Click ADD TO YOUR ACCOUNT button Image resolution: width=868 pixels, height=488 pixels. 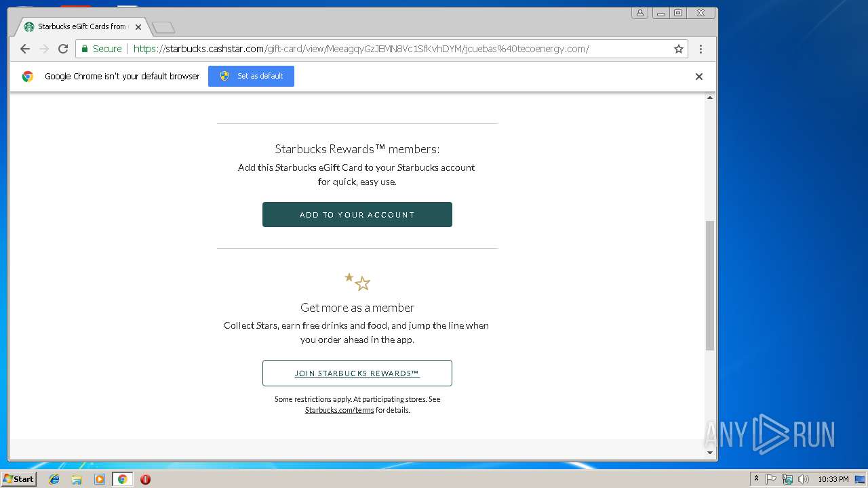point(357,214)
